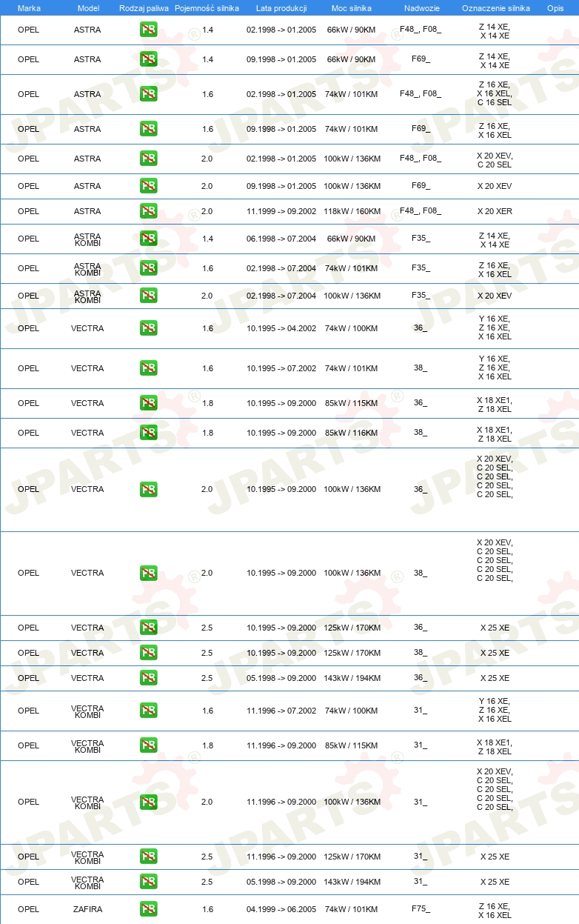Click fuel icon for VECTRA KOMBI 2.5 125kW row
The width and height of the screenshot is (579, 924).
tap(148, 857)
